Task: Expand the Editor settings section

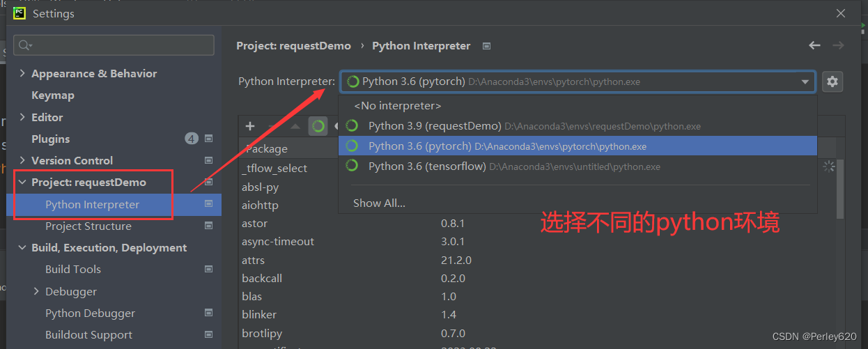Action: [22, 117]
